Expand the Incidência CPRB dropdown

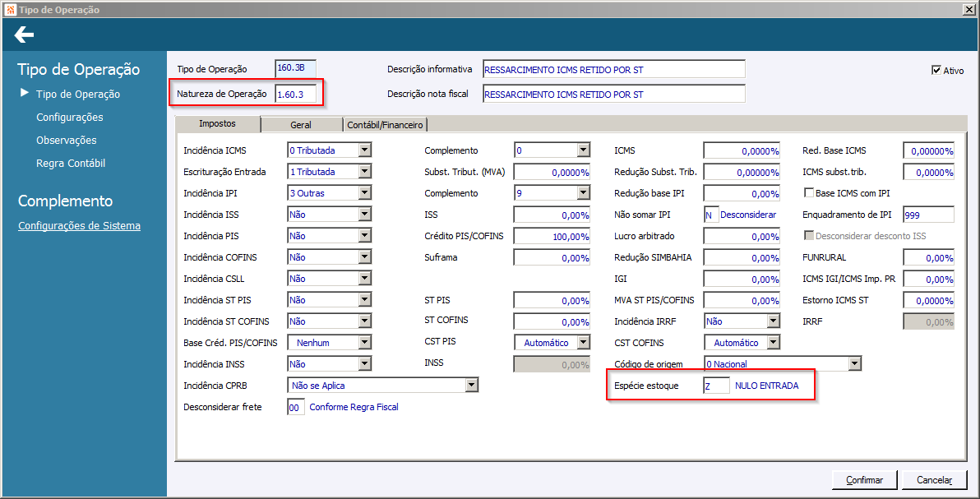(x=471, y=386)
